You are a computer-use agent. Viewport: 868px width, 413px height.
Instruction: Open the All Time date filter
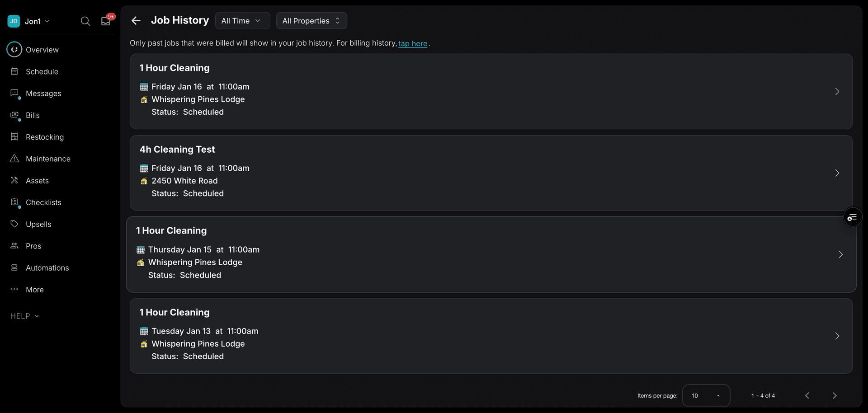click(242, 21)
